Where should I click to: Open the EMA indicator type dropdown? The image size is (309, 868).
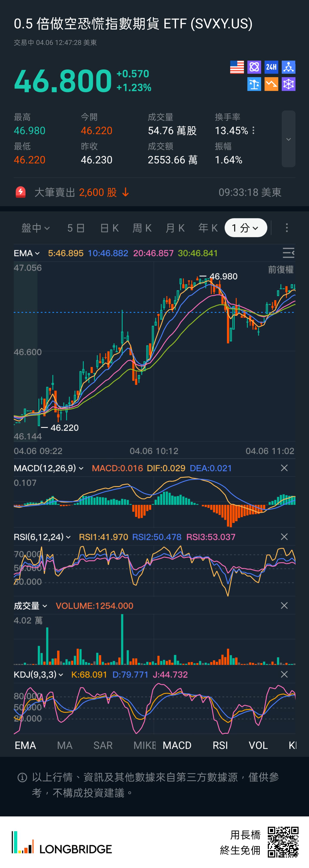click(x=27, y=253)
